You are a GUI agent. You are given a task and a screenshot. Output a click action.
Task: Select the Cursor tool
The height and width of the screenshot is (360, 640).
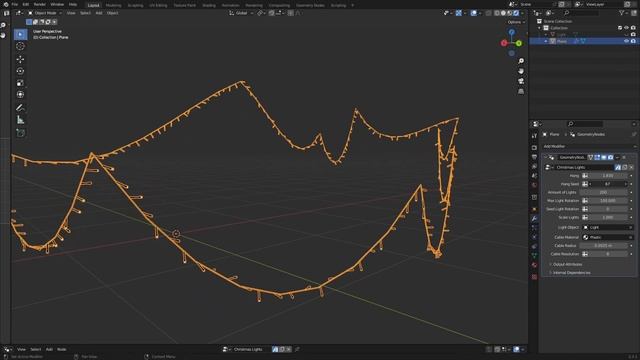click(x=20, y=47)
